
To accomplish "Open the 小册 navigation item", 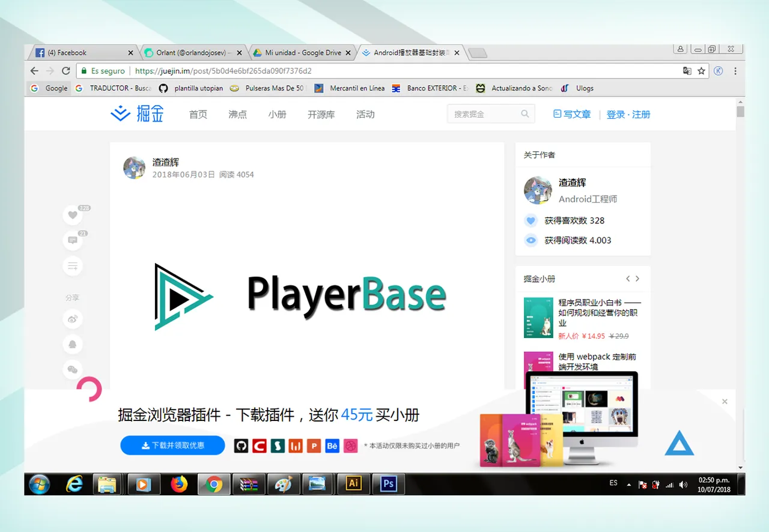I will 278,114.
